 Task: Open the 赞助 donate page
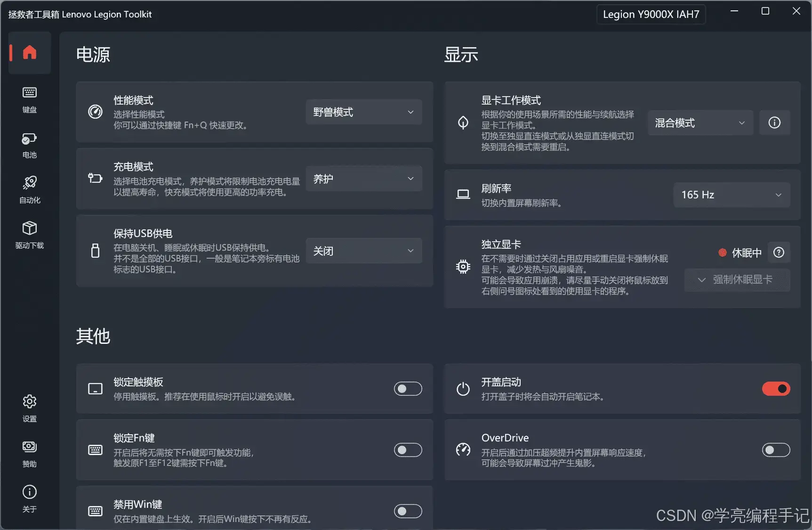coord(30,454)
